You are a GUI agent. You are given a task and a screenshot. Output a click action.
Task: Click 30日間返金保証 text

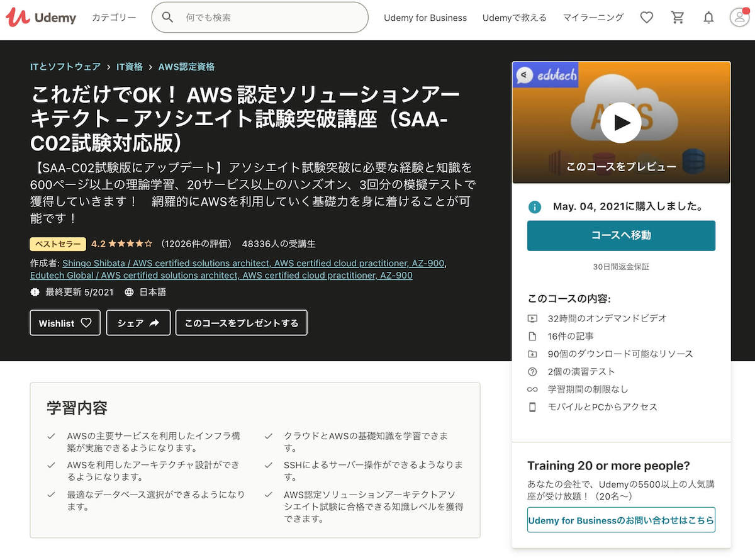(621, 267)
